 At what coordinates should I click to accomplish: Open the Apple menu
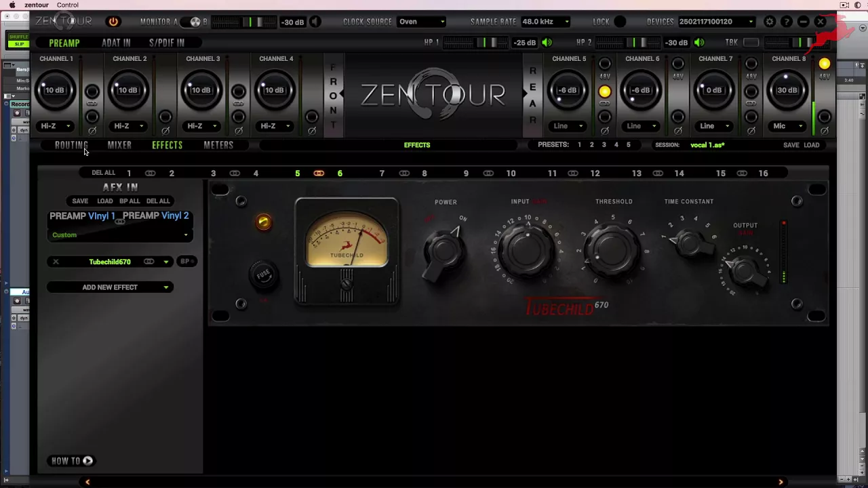(12, 5)
